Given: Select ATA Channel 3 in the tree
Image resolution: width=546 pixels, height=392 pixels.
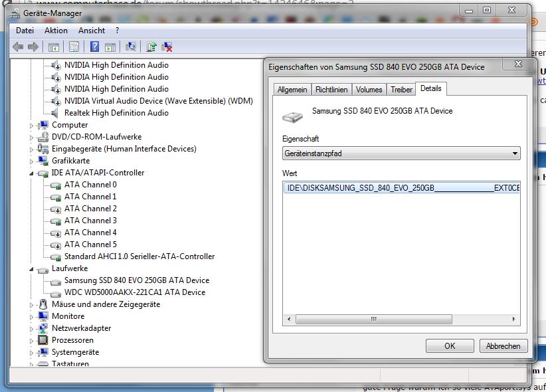Looking at the screenshot, I should pos(90,221).
